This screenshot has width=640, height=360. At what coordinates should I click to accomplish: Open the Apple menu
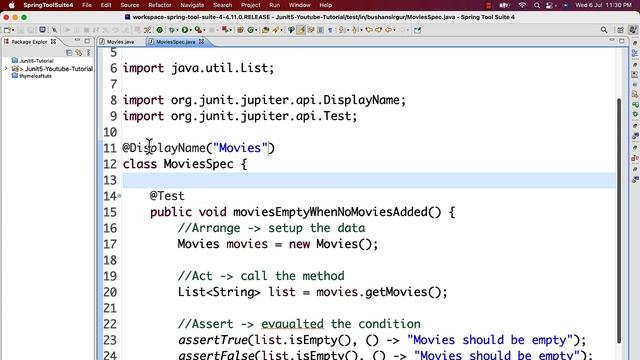11,5
